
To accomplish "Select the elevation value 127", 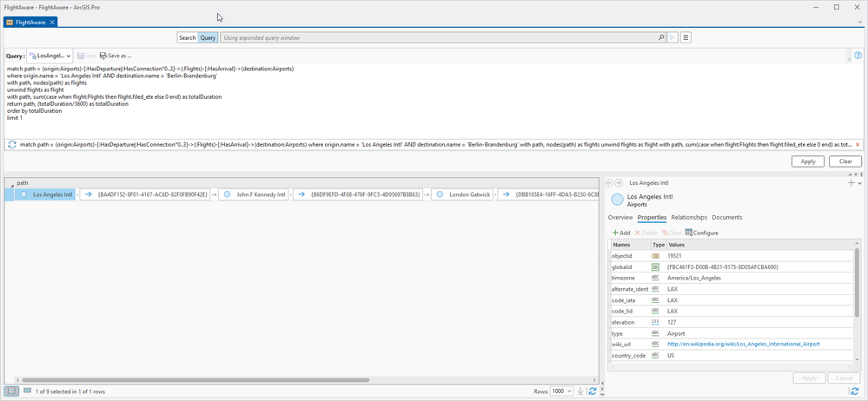I will tap(672, 323).
